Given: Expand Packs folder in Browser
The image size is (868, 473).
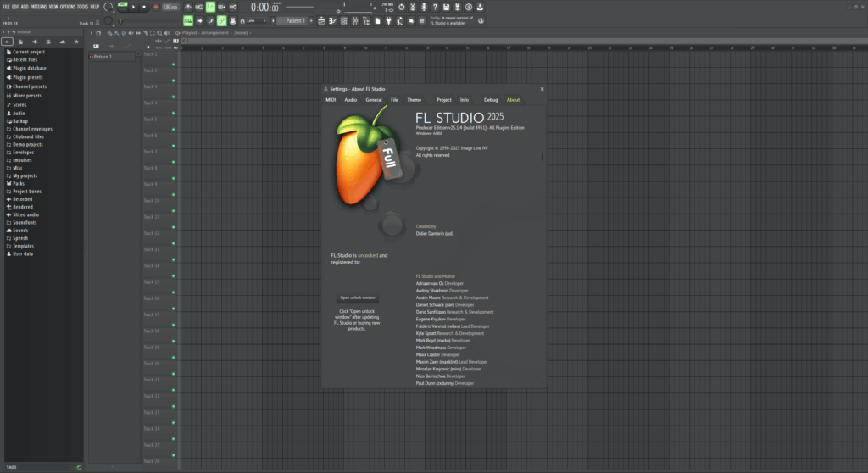Looking at the screenshot, I should click(19, 183).
